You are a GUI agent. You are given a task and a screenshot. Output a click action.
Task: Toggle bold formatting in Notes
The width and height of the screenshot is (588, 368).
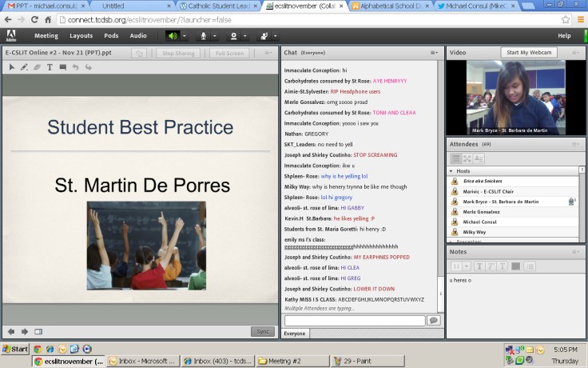pyautogui.click(x=480, y=266)
